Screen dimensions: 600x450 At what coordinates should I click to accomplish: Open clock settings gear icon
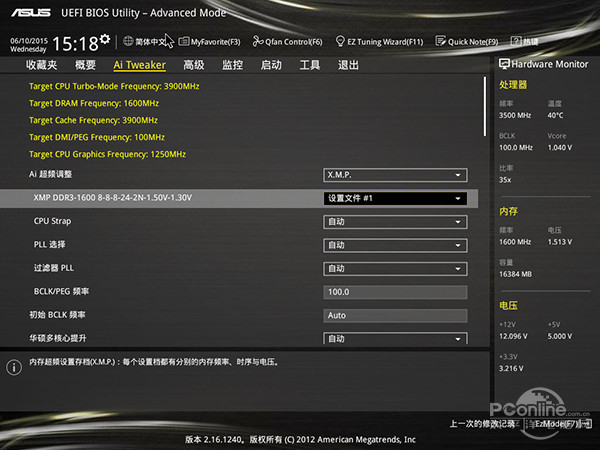[105, 39]
